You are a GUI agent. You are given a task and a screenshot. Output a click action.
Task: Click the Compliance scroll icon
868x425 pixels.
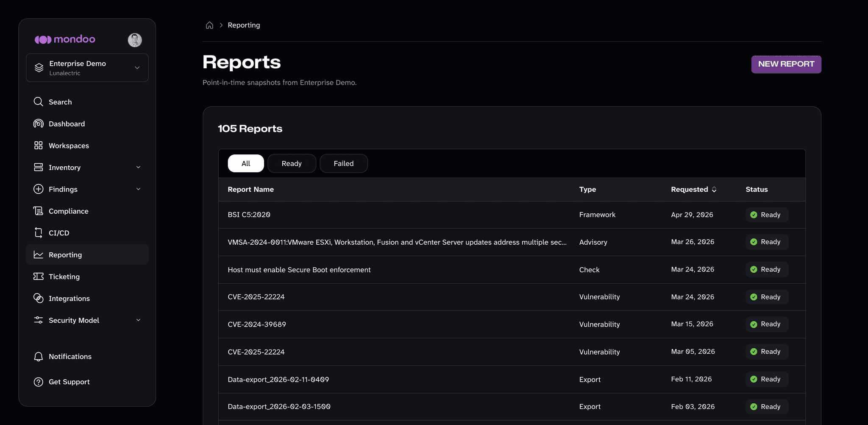(38, 211)
